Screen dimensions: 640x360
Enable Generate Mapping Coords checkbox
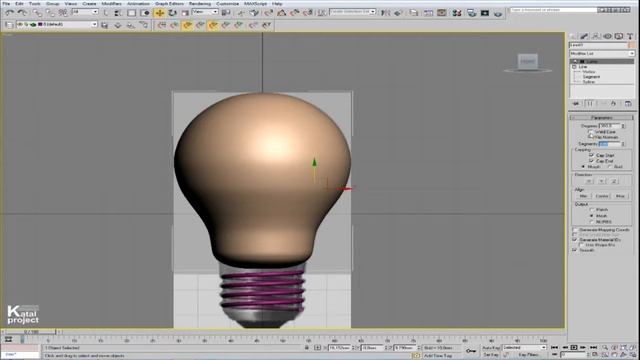(575, 230)
